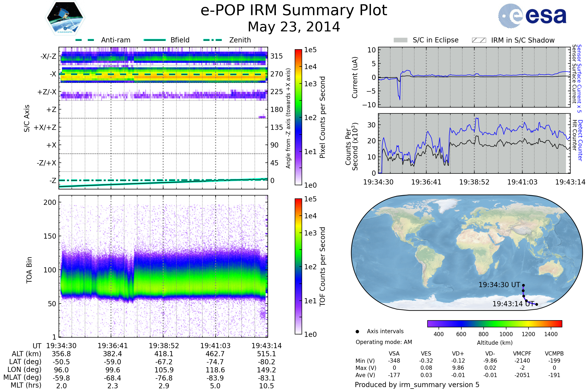Click the Operating mode: AM text

click(x=384, y=342)
